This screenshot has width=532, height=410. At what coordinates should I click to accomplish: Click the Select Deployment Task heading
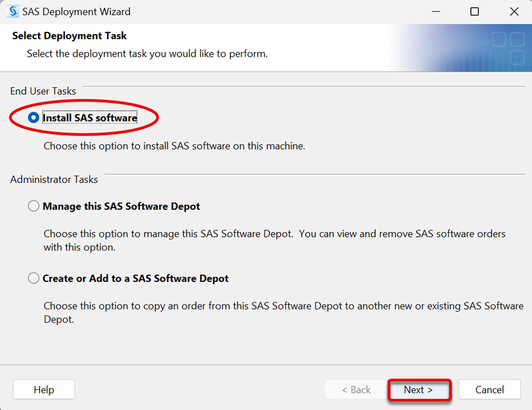coord(69,35)
